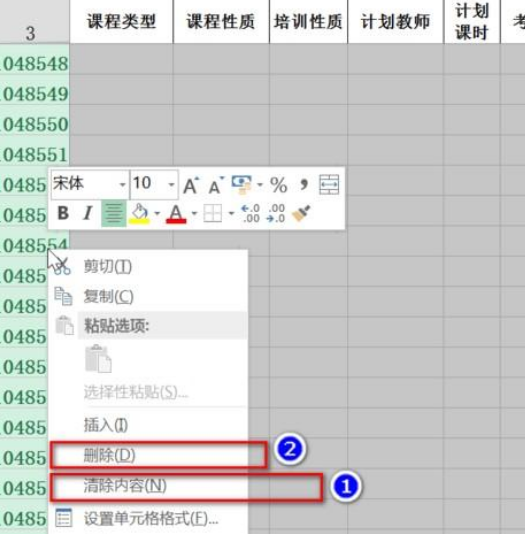Choose 插入(I) from context menu
525x534 pixels.
point(148,425)
